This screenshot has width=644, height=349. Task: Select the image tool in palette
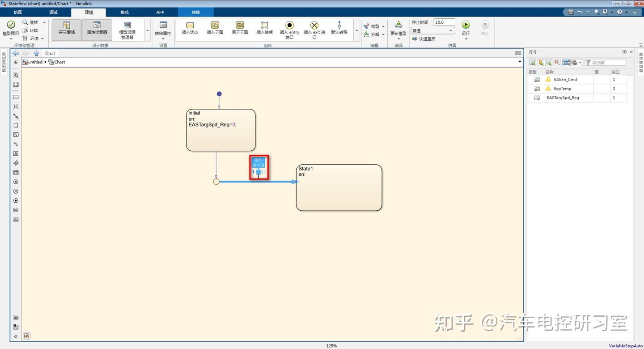[16, 220]
